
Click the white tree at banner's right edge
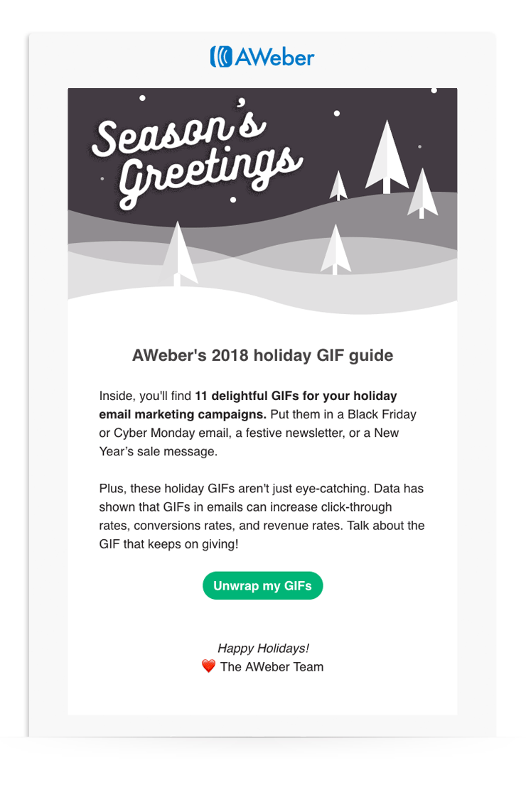tap(422, 193)
